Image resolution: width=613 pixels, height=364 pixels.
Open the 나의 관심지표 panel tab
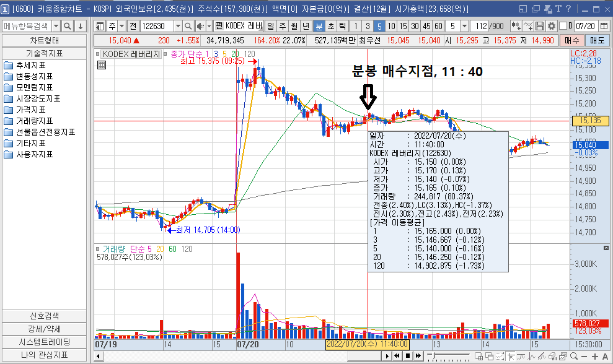coord(44,355)
